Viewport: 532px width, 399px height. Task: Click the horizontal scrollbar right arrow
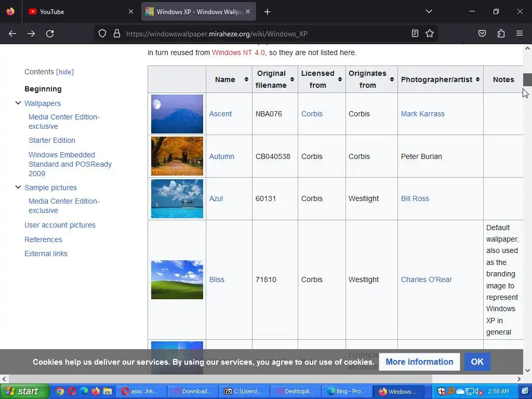pos(519,379)
